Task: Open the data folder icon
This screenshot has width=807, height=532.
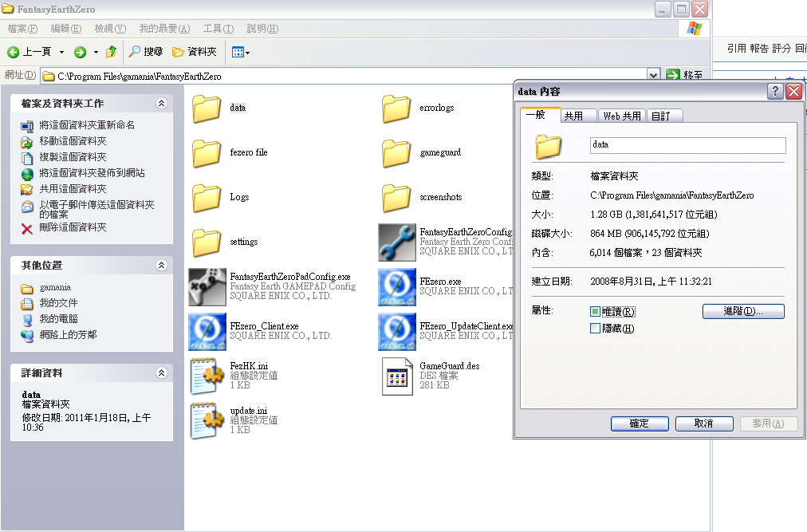Action: pos(207,108)
